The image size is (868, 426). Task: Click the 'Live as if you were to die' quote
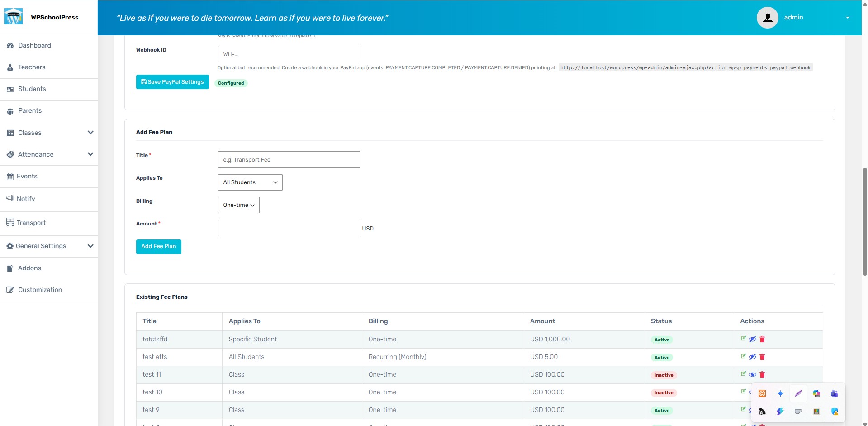252,18
